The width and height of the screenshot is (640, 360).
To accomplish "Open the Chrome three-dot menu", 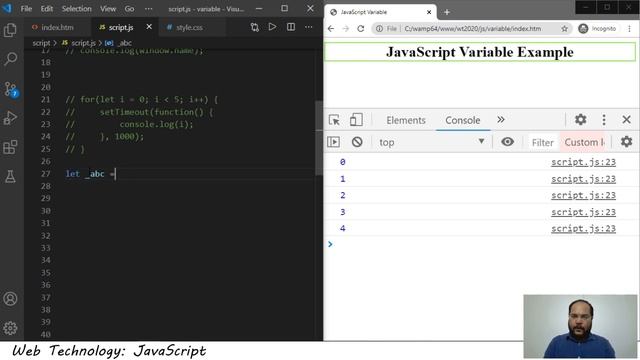I will (629, 29).
